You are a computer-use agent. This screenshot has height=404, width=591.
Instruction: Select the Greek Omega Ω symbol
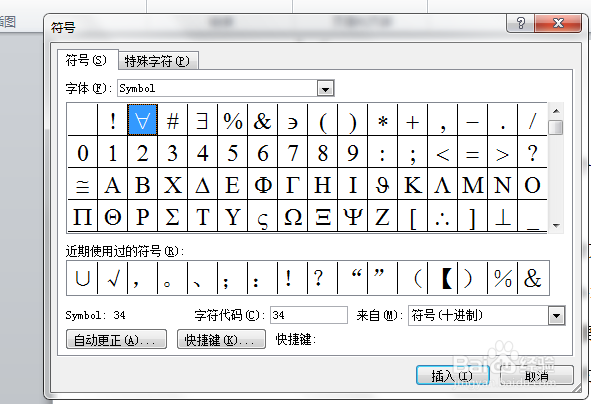(x=292, y=216)
